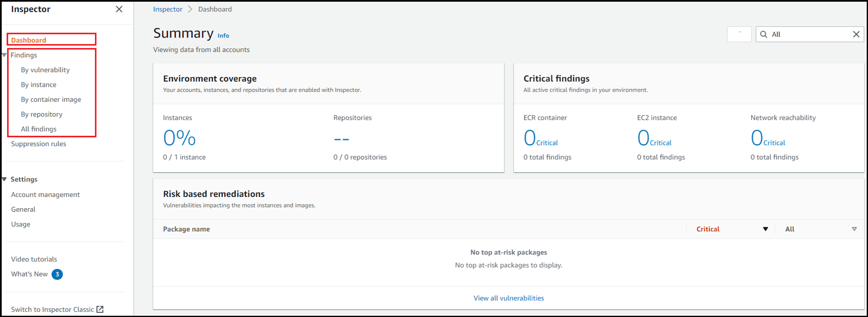Open findings By instance

(x=39, y=85)
